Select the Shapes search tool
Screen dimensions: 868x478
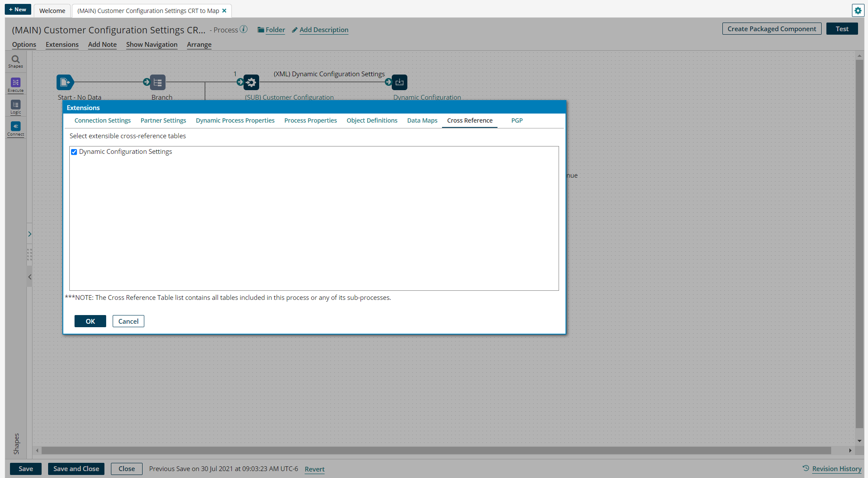coord(15,61)
